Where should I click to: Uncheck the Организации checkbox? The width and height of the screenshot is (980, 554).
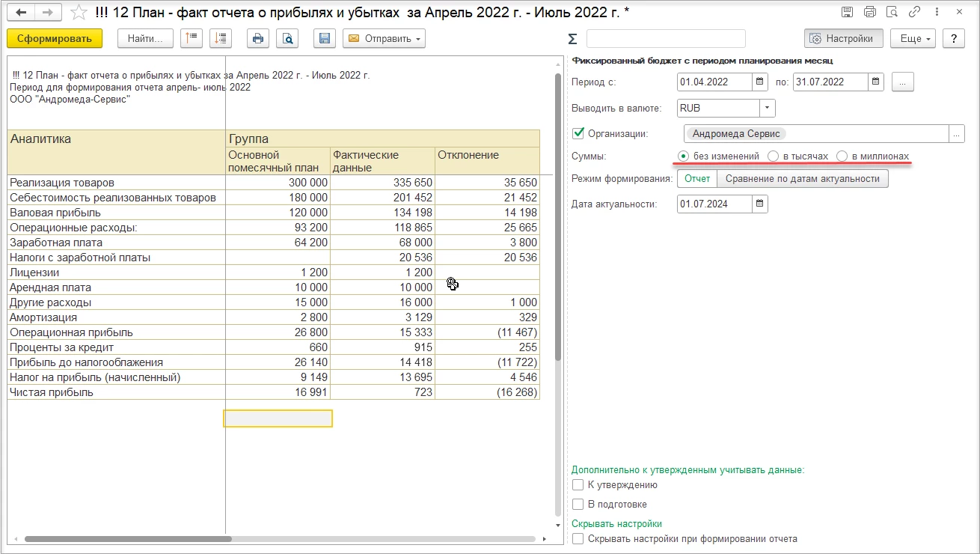click(x=578, y=134)
